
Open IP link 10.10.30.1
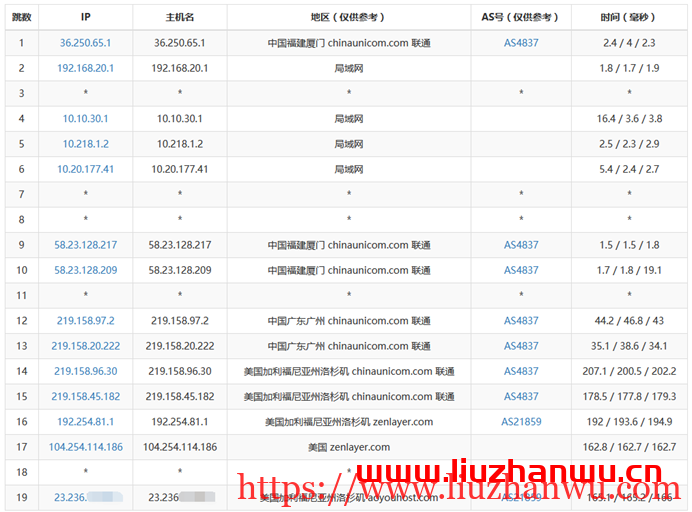86,118
